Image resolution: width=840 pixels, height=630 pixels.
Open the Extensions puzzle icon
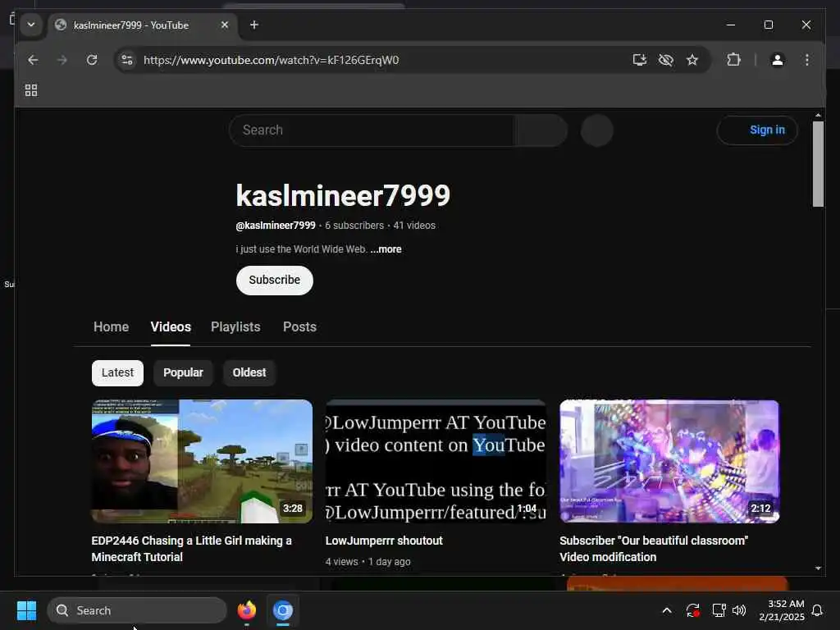[733, 60]
